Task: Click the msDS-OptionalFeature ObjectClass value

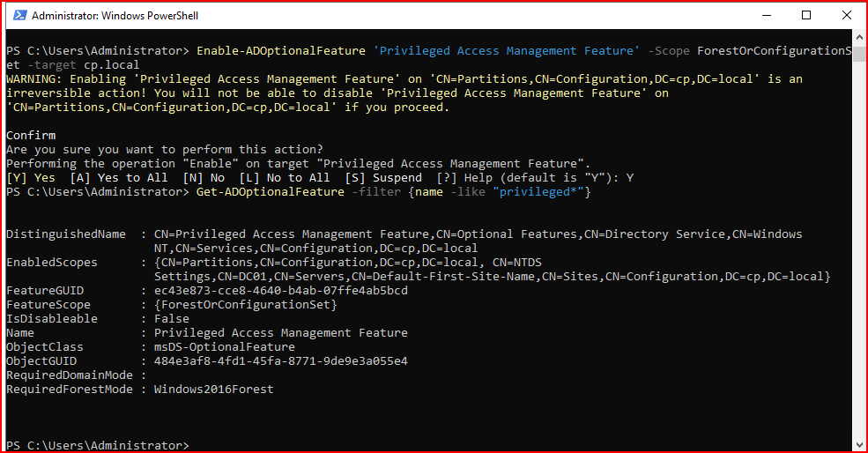Action: 224,347
